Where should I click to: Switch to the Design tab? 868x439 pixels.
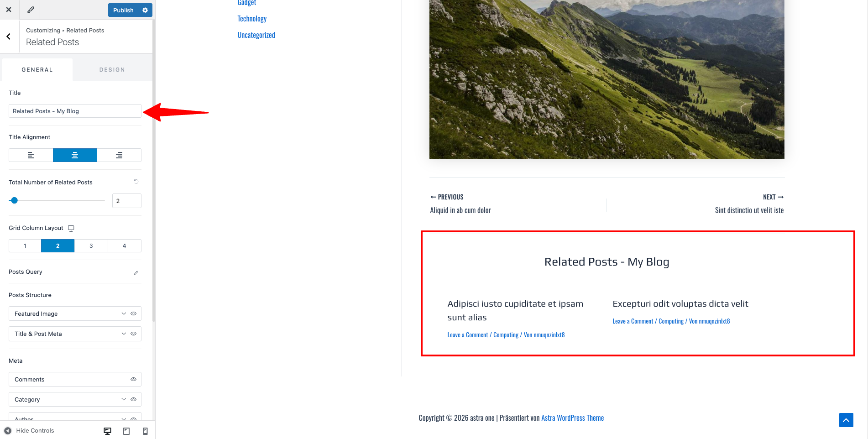tap(112, 70)
